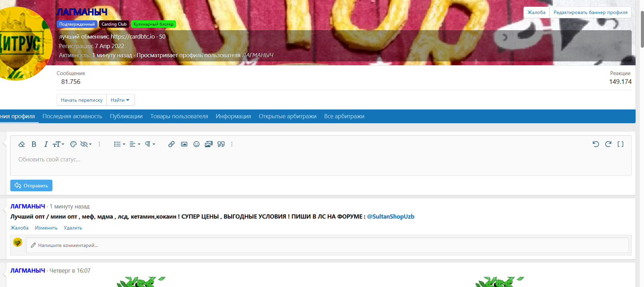This screenshot has width=644, height=287.
Task: Open the text color palette
Action: pyautogui.click(x=73, y=144)
